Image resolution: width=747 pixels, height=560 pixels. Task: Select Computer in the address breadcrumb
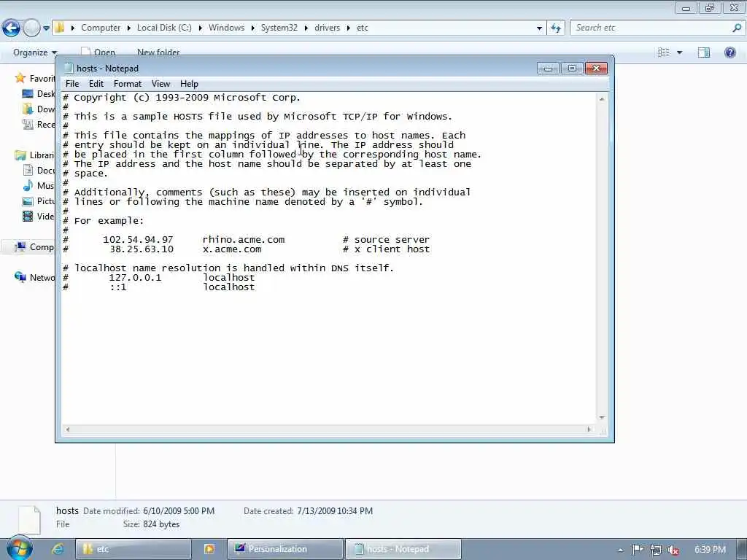pos(101,28)
